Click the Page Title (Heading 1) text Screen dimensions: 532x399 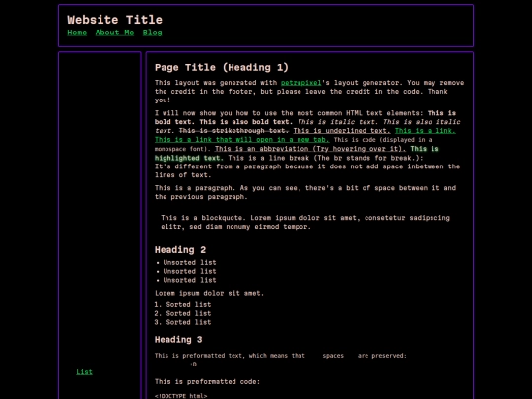(x=222, y=67)
